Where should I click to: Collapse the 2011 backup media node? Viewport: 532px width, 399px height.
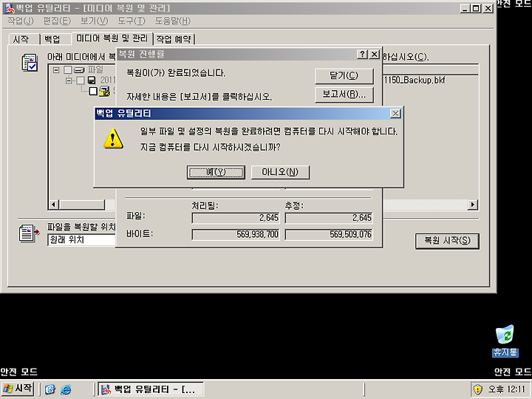coord(69,81)
